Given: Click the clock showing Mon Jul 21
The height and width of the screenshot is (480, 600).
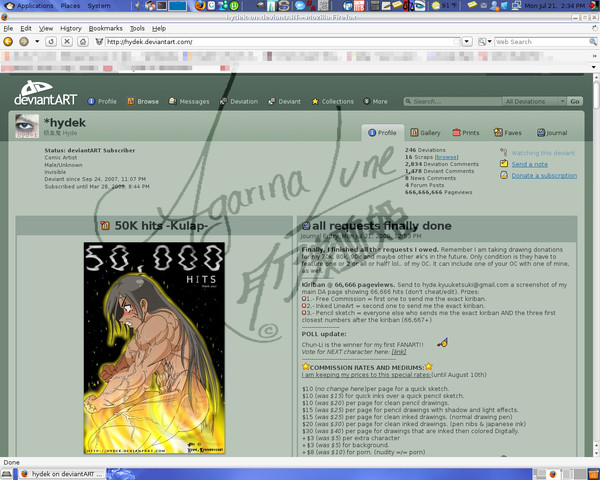Looking at the screenshot, I should (554, 6).
